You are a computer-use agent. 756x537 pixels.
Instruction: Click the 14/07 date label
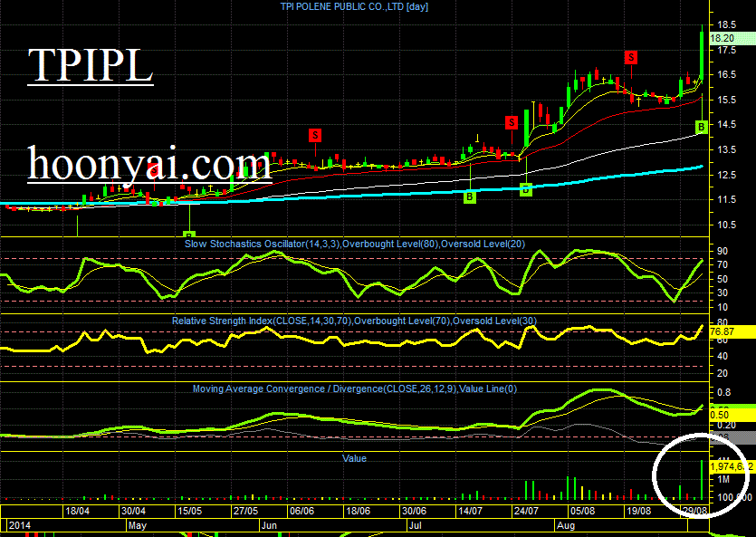(470, 511)
